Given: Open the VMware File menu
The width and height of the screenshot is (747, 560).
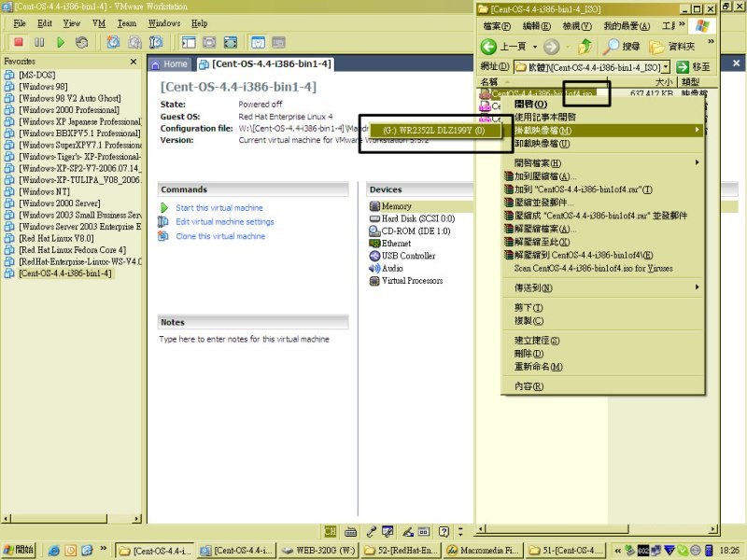Looking at the screenshot, I should (20, 23).
